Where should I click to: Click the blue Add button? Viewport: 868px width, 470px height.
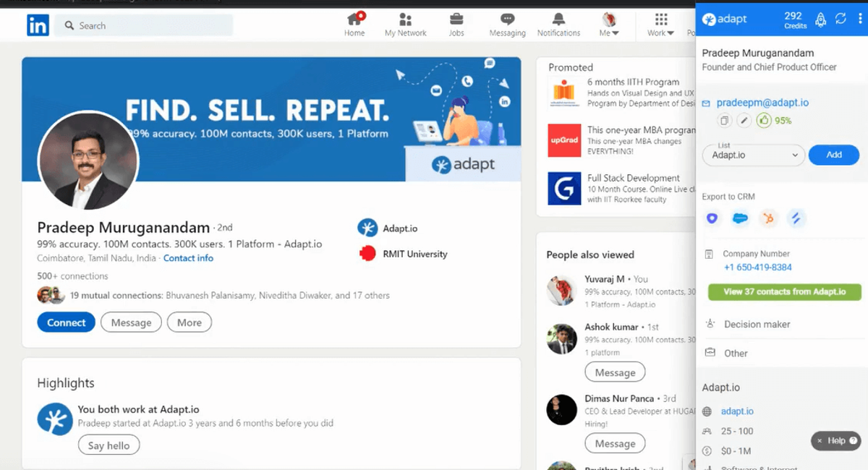click(834, 155)
